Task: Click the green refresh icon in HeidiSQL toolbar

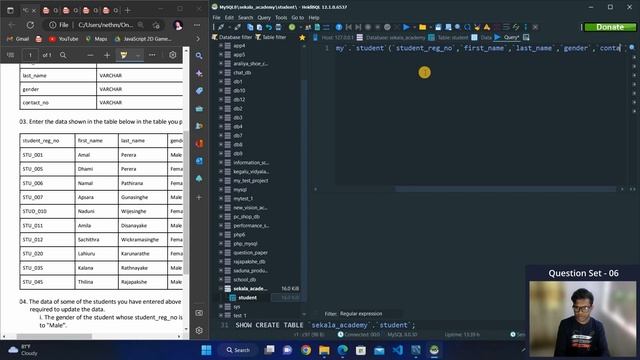Action: (292, 27)
